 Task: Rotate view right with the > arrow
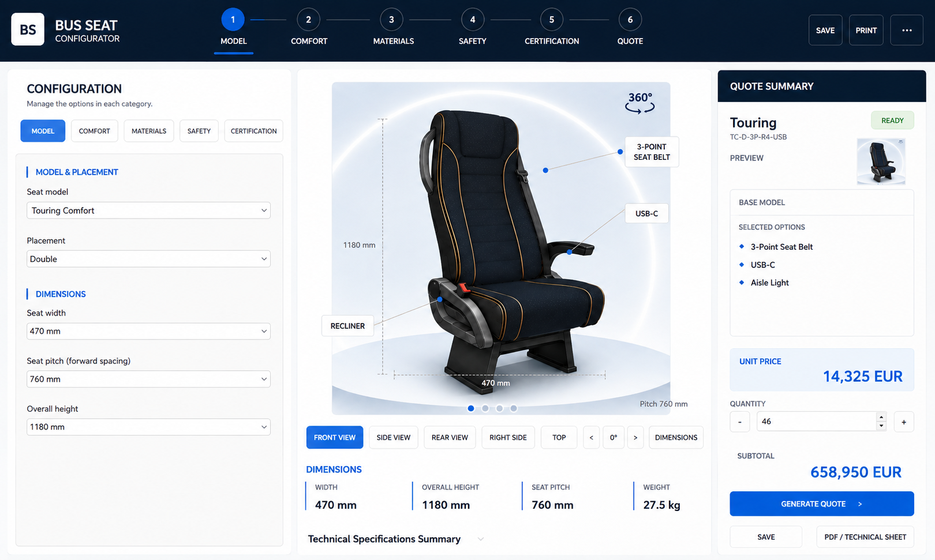point(635,437)
